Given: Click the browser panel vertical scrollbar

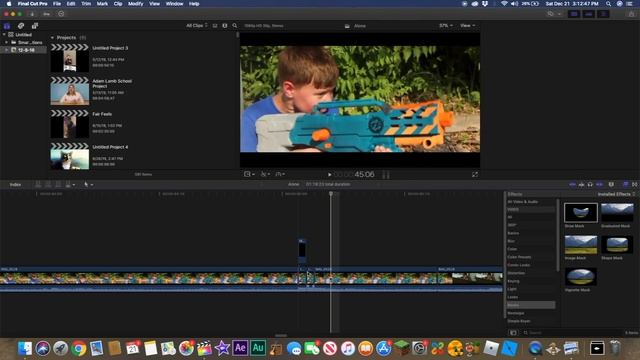Looking at the screenshot, I should [x=238, y=35].
